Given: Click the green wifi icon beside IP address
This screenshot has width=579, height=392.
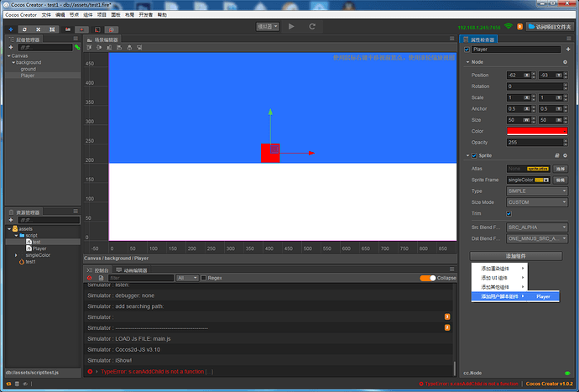Looking at the screenshot, I should (509, 26).
